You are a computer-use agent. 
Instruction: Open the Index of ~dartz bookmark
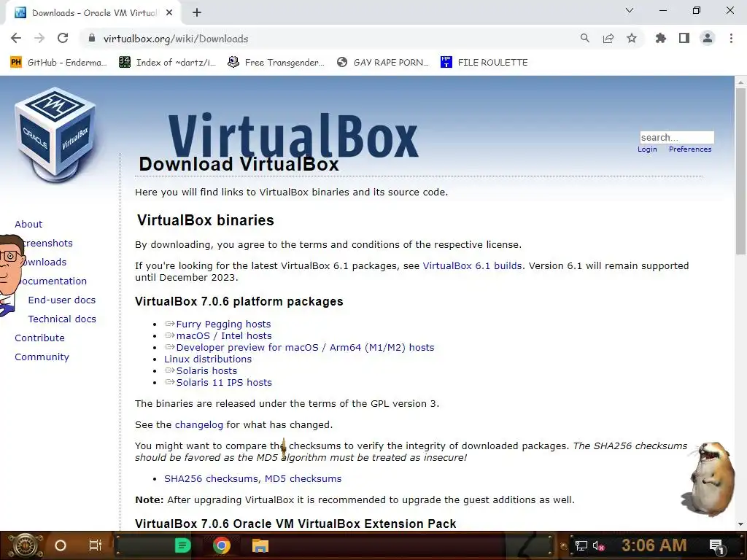[x=168, y=63]
